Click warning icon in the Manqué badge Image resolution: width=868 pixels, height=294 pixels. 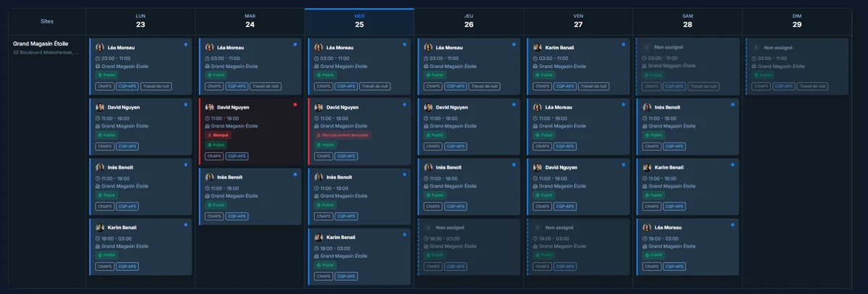point(210,135)
